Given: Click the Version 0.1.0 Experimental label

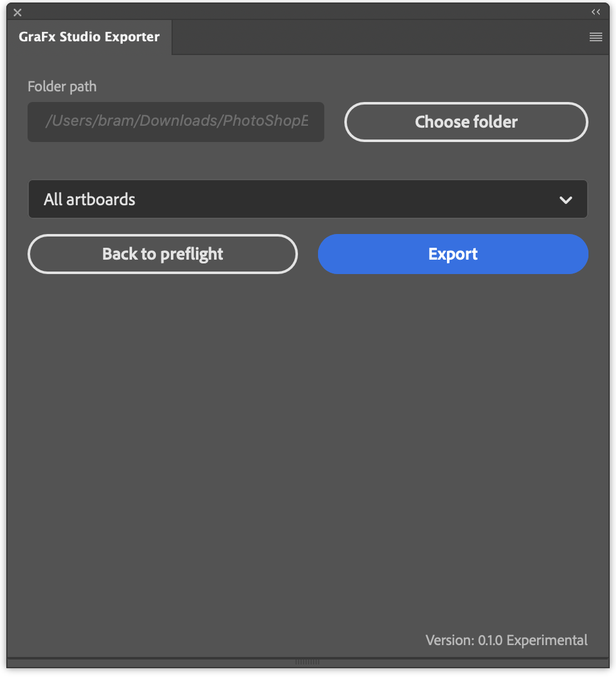Looking at the screenshot, I should [x=506, y=640].
